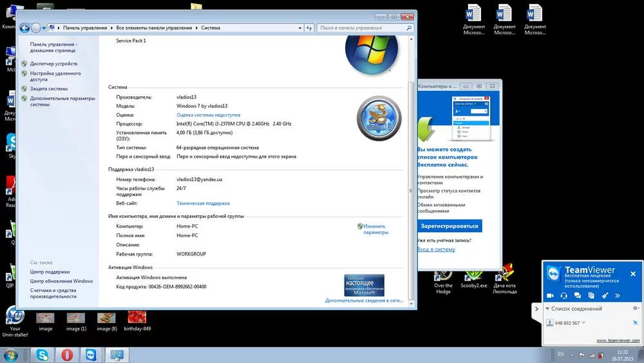The width and height of the screenshot is (644, 363).
Task: Open the dropdown next to ID 648 802 567
Action: (584, 323)
